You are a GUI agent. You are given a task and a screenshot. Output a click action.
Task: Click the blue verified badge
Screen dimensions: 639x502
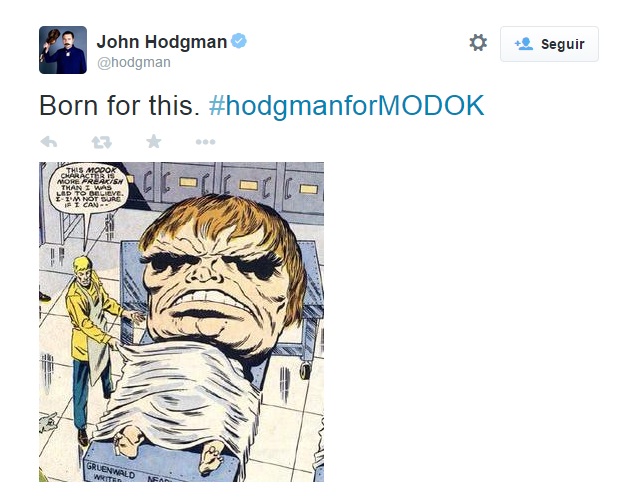[x=239, y=41]
